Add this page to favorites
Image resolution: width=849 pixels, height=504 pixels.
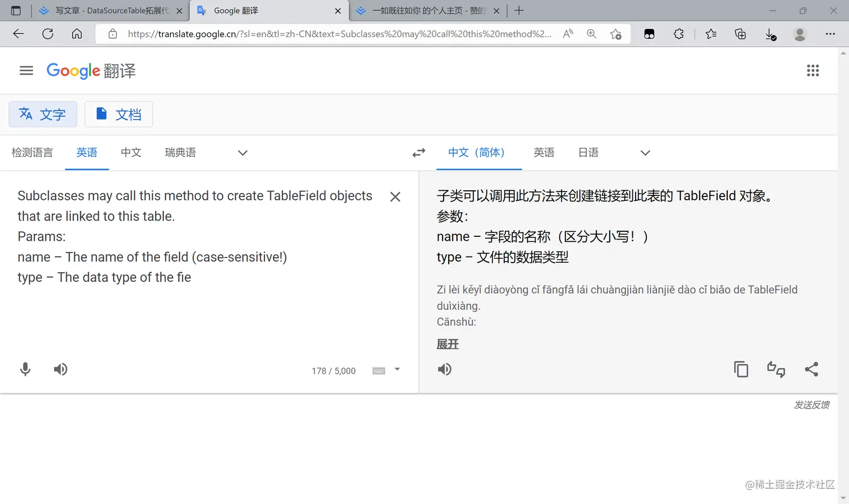pyautogui.click(x=616, y=34)
